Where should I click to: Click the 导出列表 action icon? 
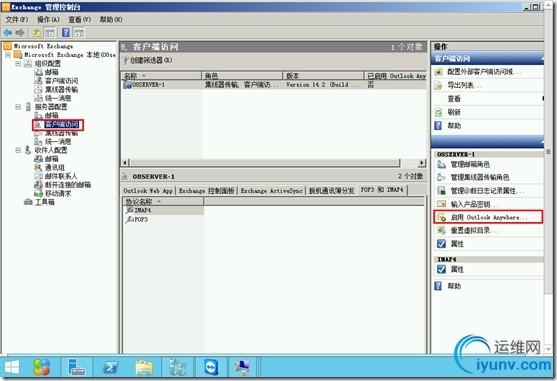pos(439,85)
